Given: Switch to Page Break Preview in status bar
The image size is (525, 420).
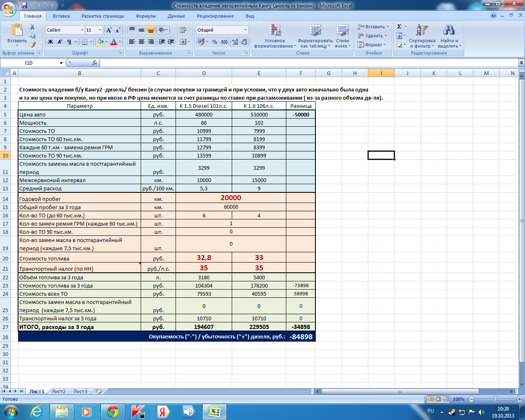Looking at the screenshot, I should [445, 399].
